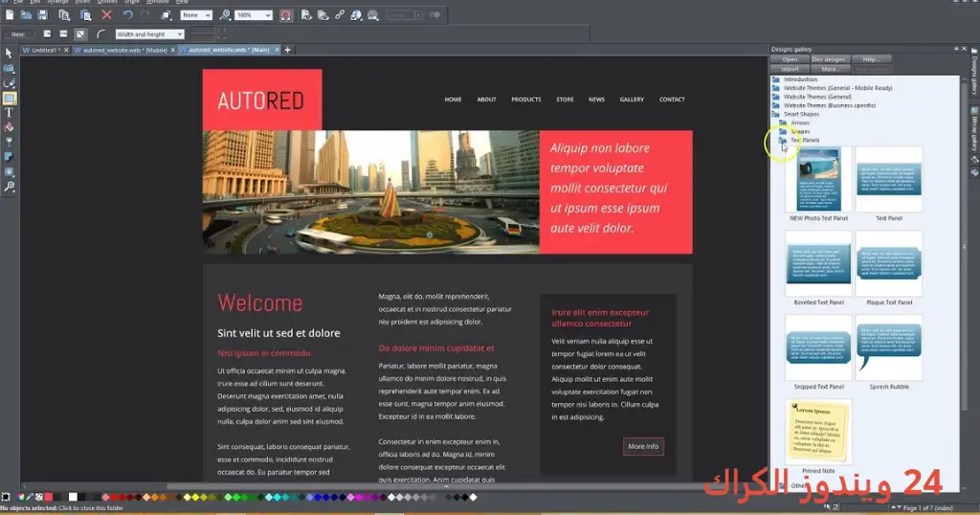The image size is (980, 515).
Task: Click the Publish website icon
Action: pyautogui.click(x=373, y=15)
